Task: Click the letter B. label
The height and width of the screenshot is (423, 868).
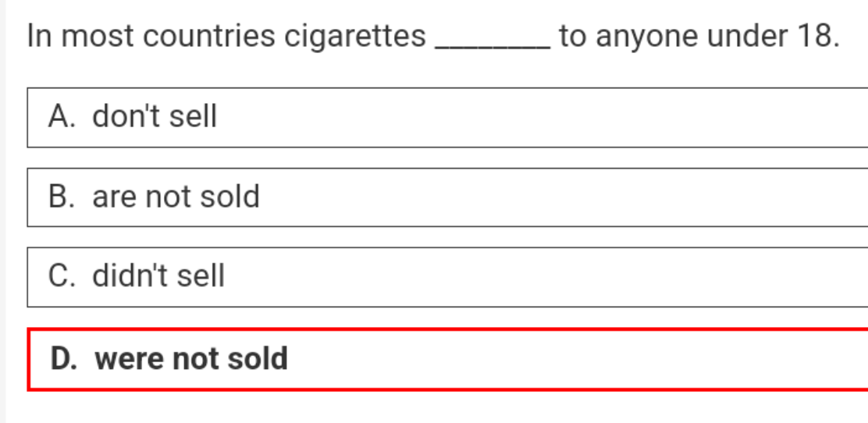Action: pos(62,197)
